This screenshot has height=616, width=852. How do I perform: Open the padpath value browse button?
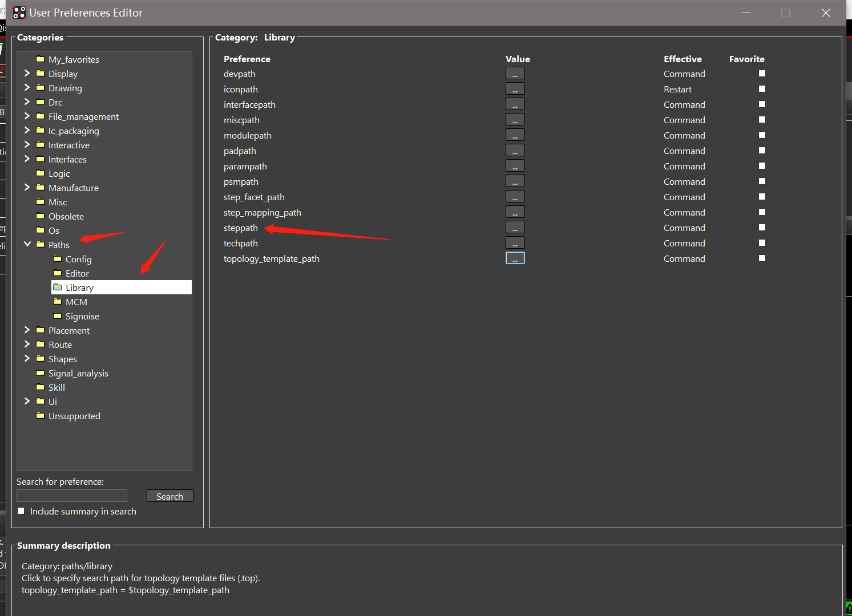click(x=515, y=151)
